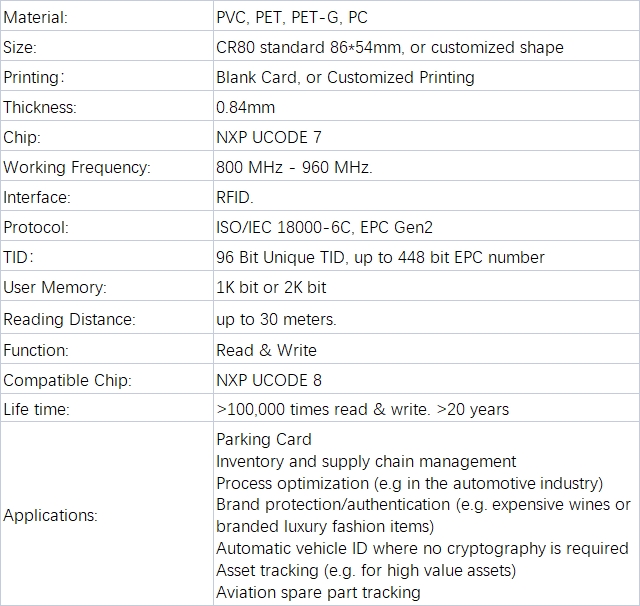
Task: Click the "Blank Card, or Customized Printing" cell
Action: point(345,77)
